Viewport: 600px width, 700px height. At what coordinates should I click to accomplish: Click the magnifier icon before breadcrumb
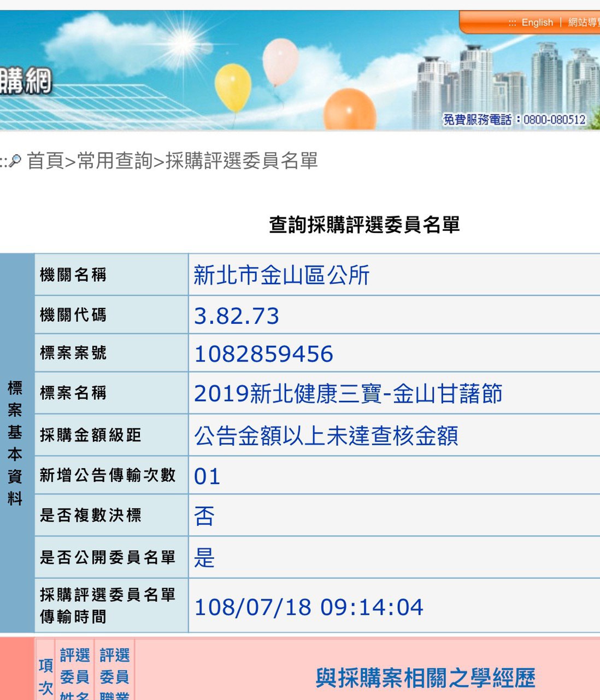tap(15, 161)
